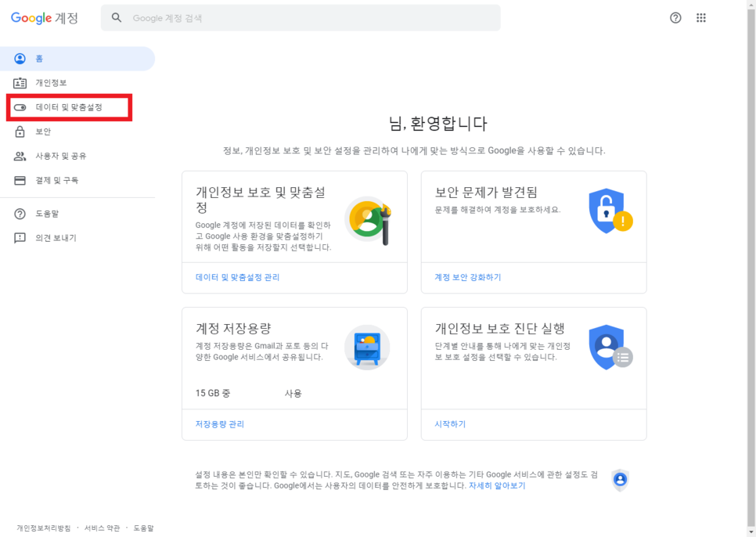This screenshot has width=756, height=537.
Task: Click 자세히 알아보기 link
Action: [x=497, y=486]
